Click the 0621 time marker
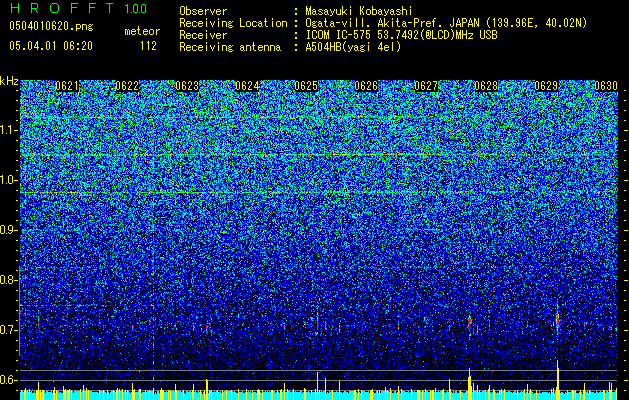This screenshot has width=629, height=400. pos(67,86)
